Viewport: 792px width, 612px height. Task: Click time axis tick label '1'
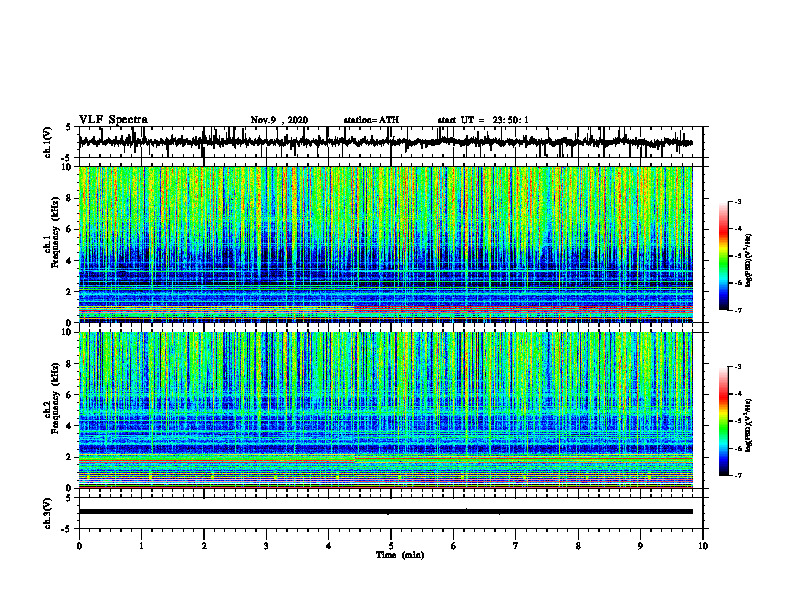point(141,546)
